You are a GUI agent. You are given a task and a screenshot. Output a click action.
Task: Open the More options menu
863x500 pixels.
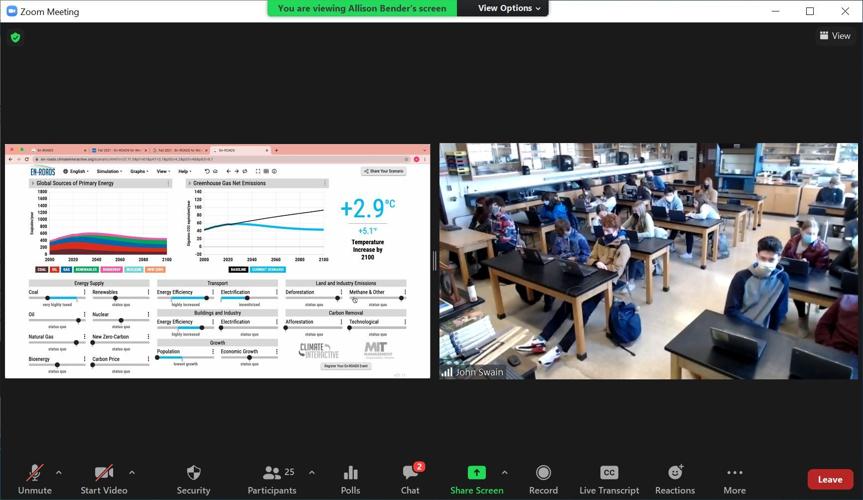tap(735, 479)
